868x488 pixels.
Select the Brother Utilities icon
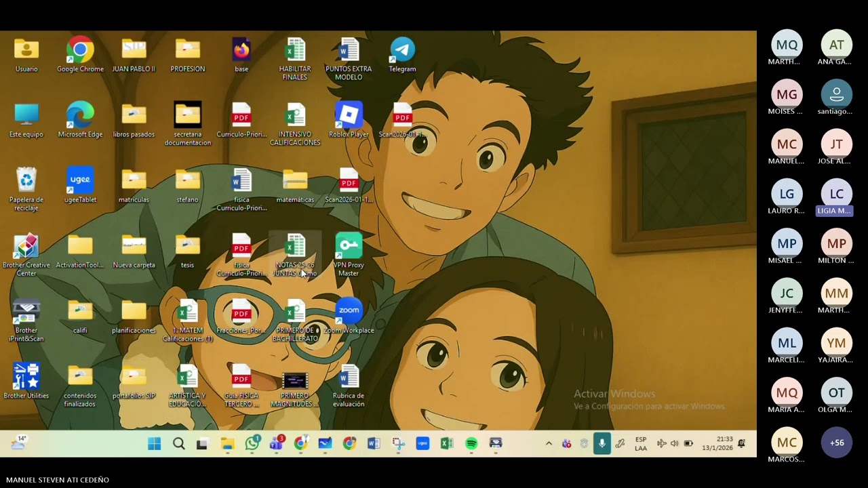26,382
